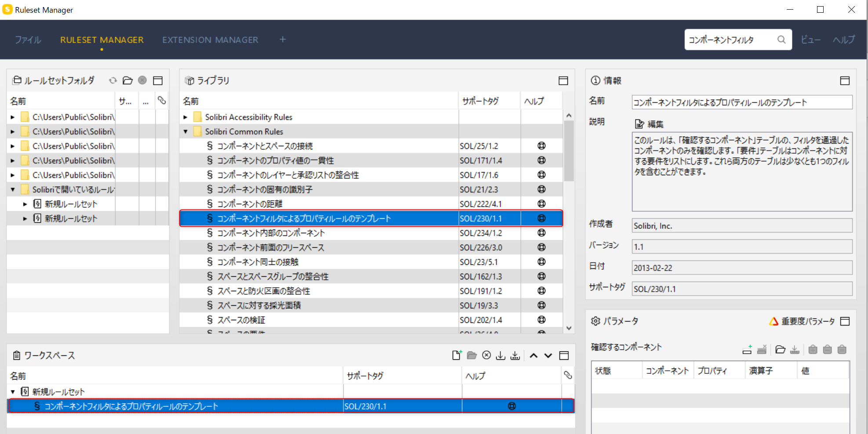868x434 pixels.
Task: Click search magnifier icon in search box
Action: (781, 40)
